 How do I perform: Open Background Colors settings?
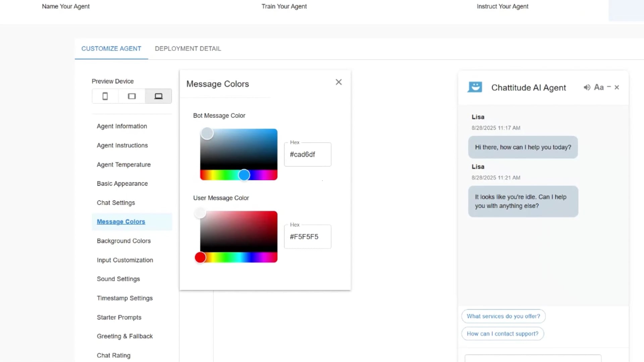pos(123,241)
